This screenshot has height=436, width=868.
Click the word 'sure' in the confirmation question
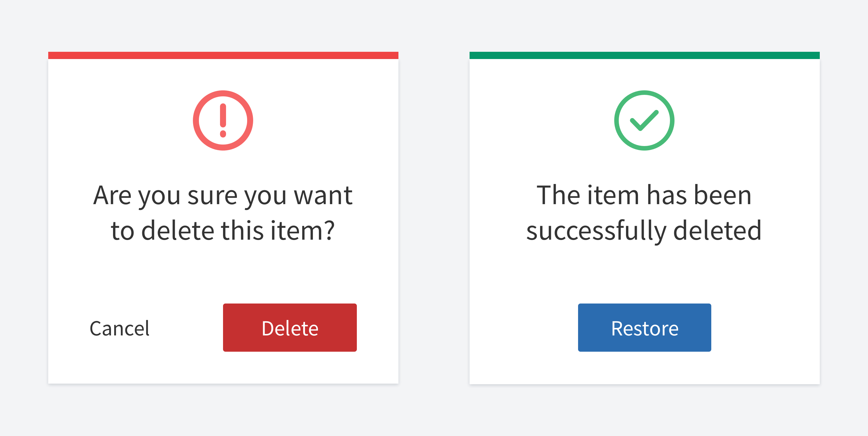[x=212, y=196]
